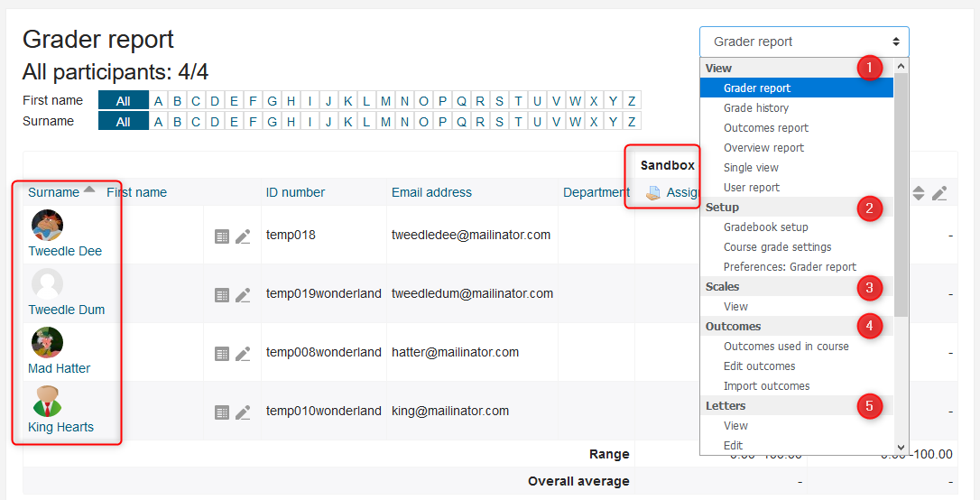Click pencil single-view icon for Tweedle Dum
This screenshot has width=980, height=500.
tap(243, 295)
